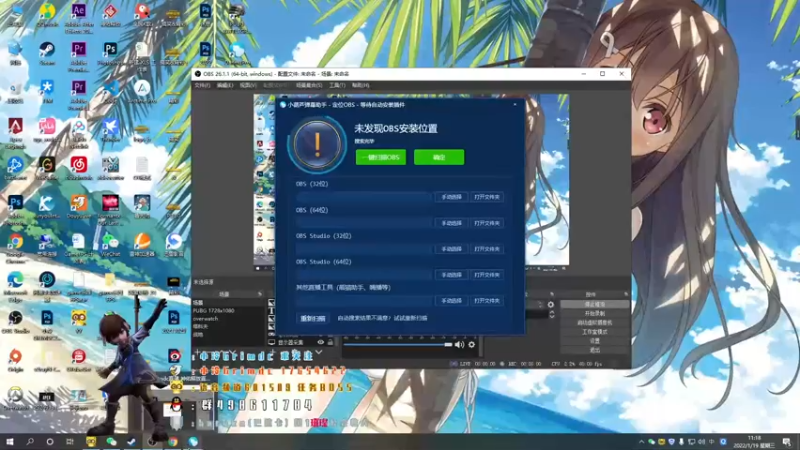Open the OBS Studio desktop icon

tap(15, 321)
